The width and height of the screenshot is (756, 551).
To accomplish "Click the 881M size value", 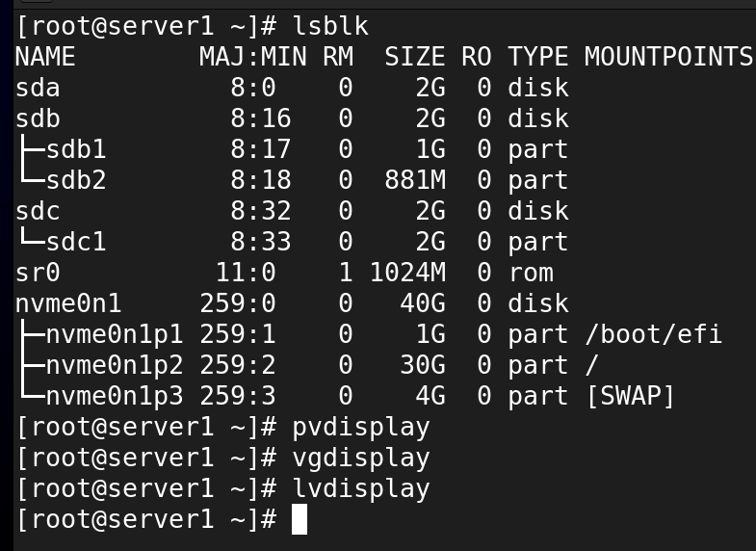I will pos(415,180).
